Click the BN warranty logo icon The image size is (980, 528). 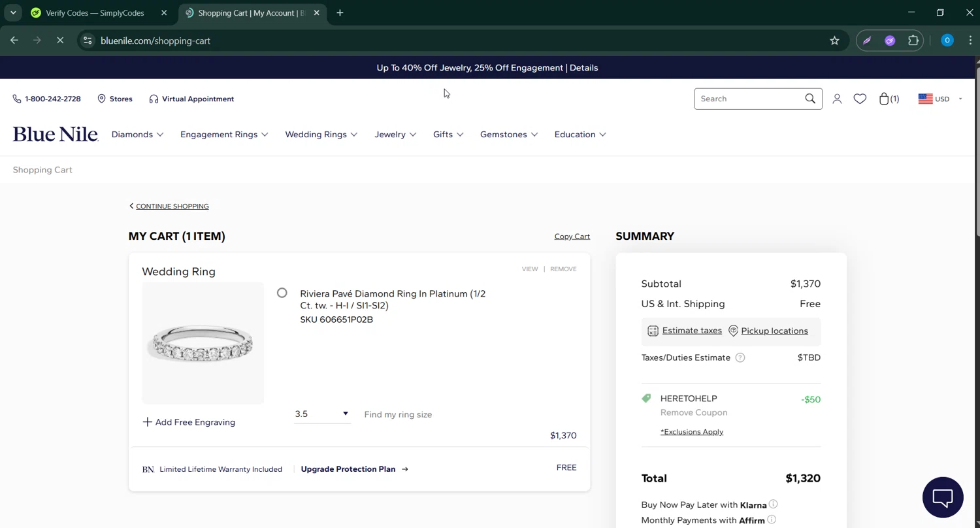148,469
